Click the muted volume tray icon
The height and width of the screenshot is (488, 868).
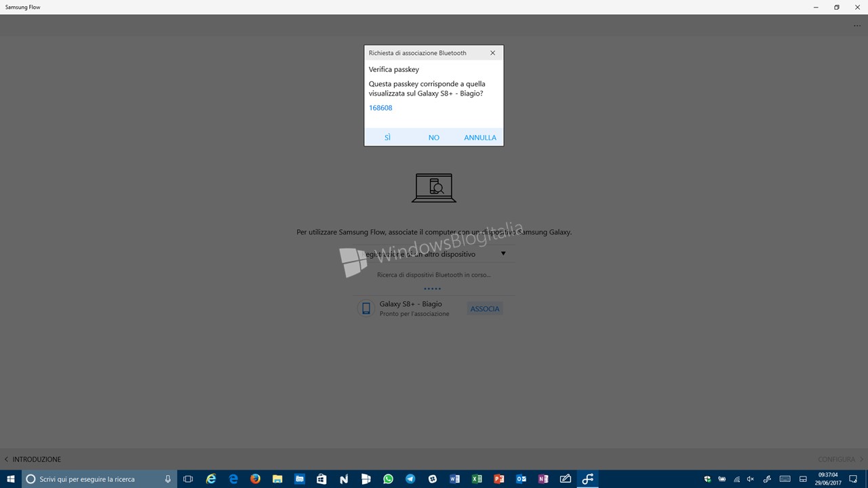(x=750, y=479)
